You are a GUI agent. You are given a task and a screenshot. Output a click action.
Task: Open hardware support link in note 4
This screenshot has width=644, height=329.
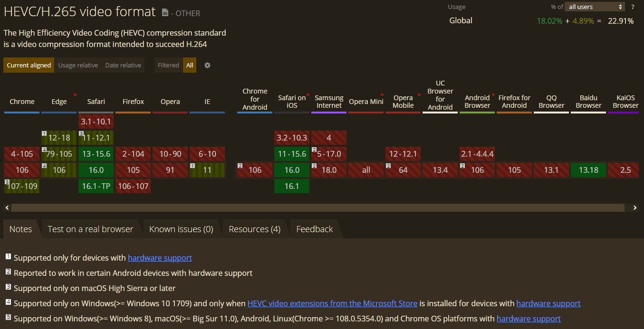[x=548, y=303]
